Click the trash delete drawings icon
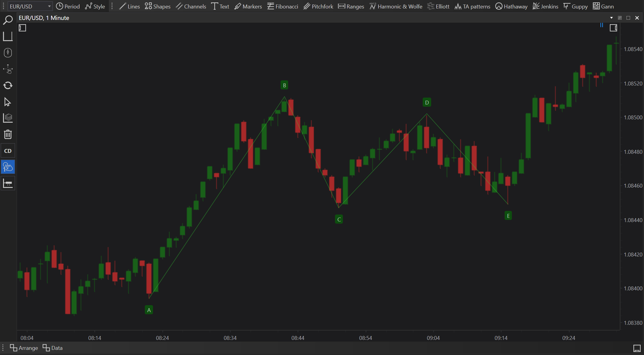644x355 pixels. pyautogui.click(x=8, y=134)
